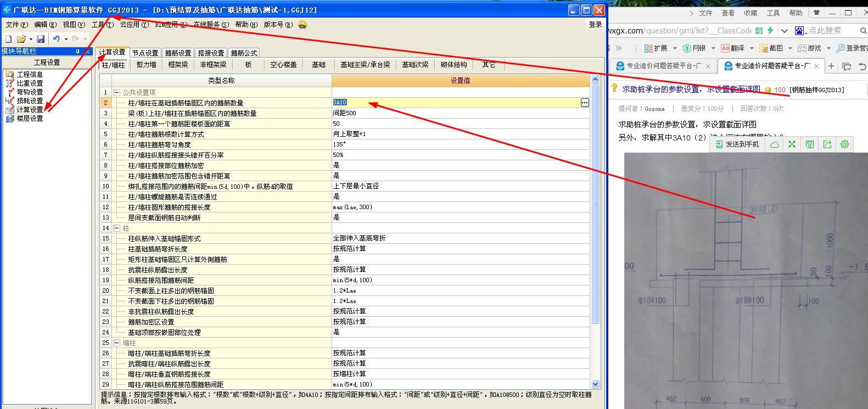
Task: Open the 网银 dropdown arrow in browser
Action: point(713,48)
